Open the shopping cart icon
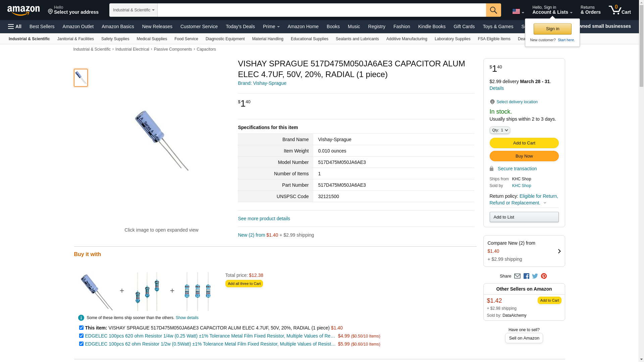This screenshot has height=362, width=644. (x=620, y=10)
